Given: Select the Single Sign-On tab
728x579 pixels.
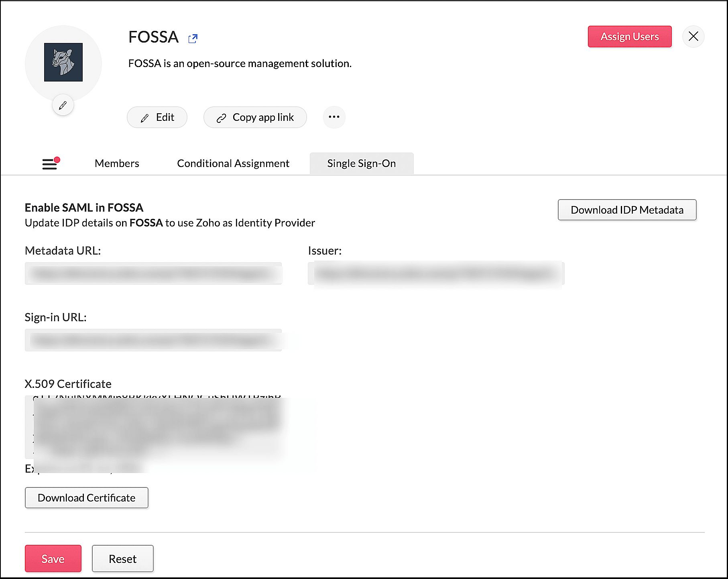Looking at the screenshot, I should pos(362,163).
